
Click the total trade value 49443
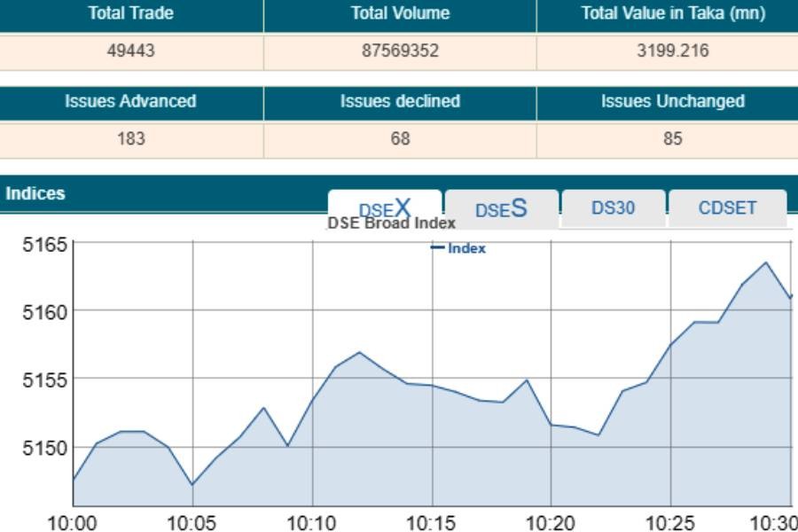coord(131,51)
